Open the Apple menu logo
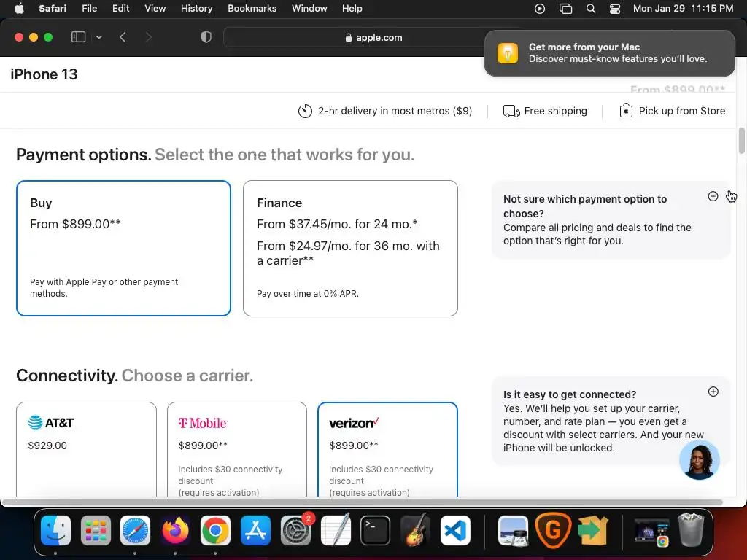Viewport: 747px width, 560px height. (19, 9)
